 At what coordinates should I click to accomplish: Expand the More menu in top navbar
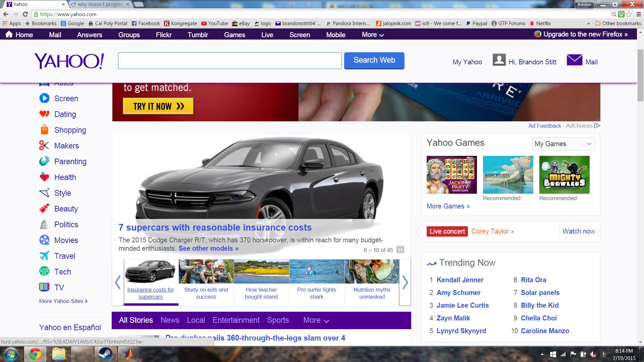click(373, 35)
